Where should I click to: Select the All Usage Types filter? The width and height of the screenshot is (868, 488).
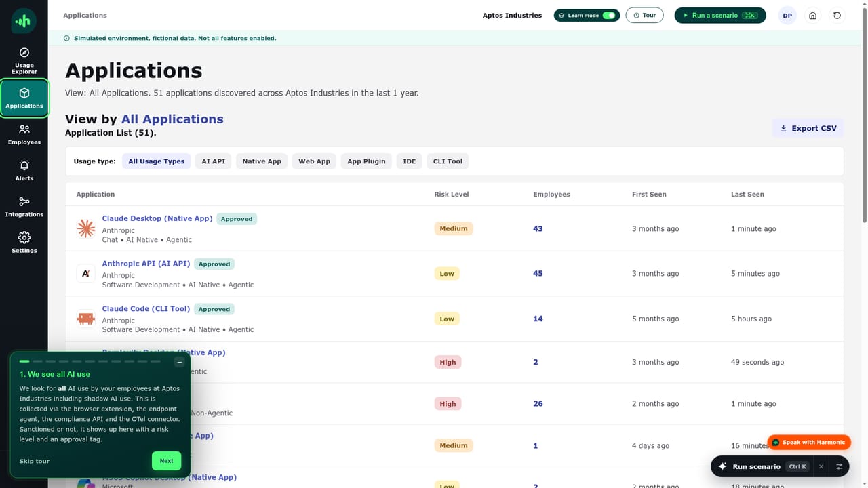point(157,161)
